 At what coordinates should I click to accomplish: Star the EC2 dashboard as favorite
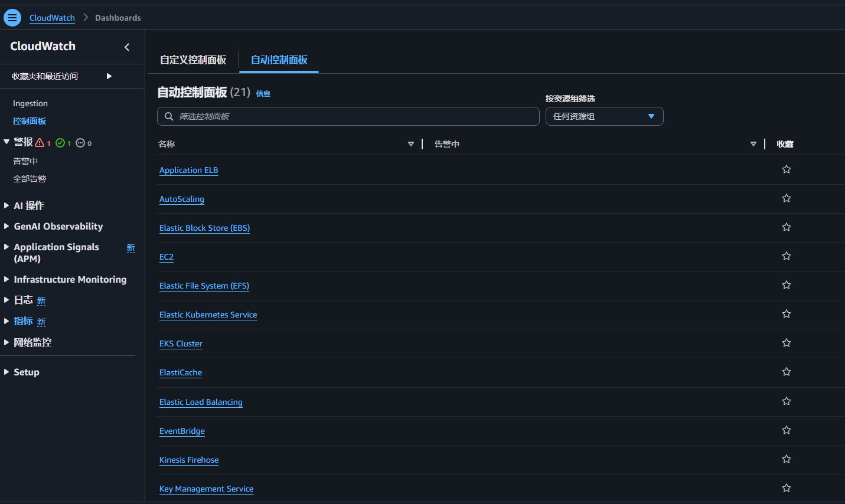pyautogui.click(x=786, y=256)
